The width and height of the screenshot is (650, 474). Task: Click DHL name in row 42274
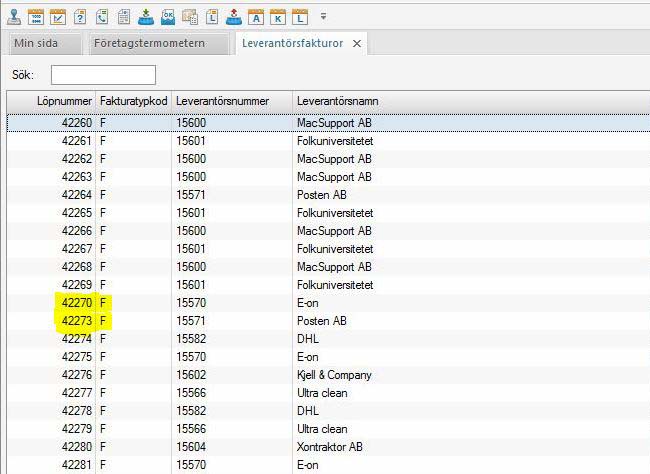308,339
